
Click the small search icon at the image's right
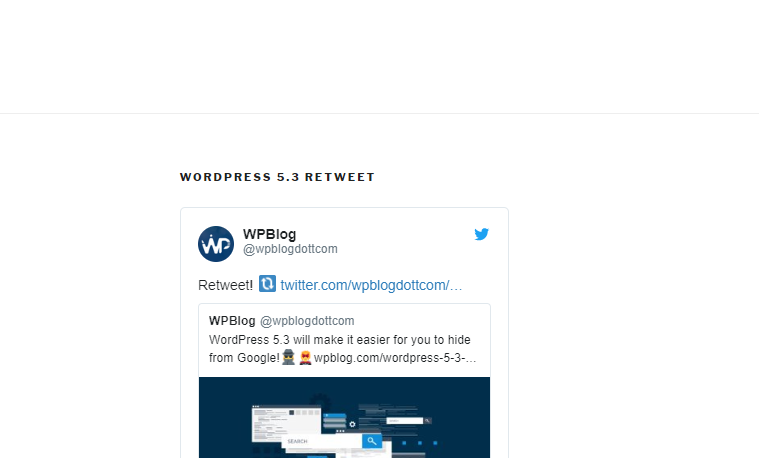pos(427,421)
